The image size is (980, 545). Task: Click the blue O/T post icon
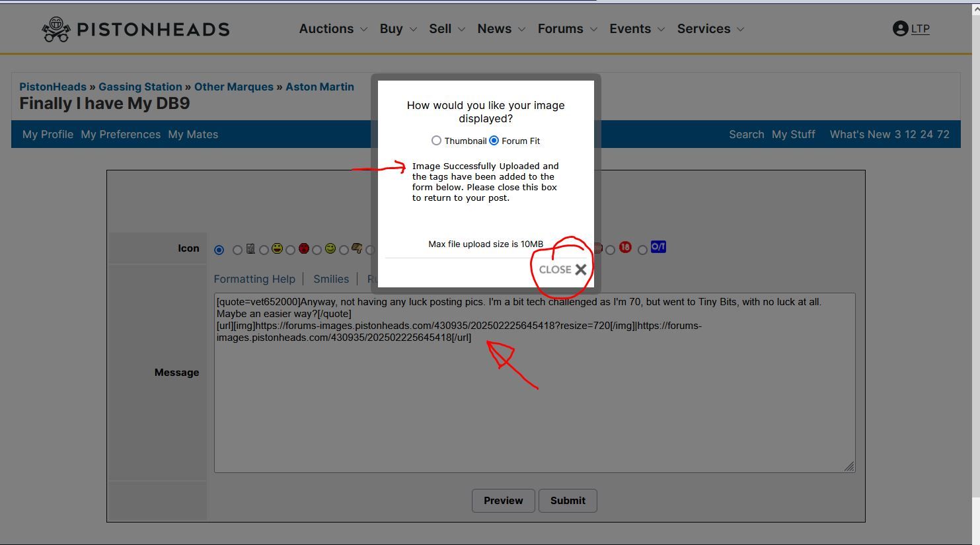tap(658, 247)
